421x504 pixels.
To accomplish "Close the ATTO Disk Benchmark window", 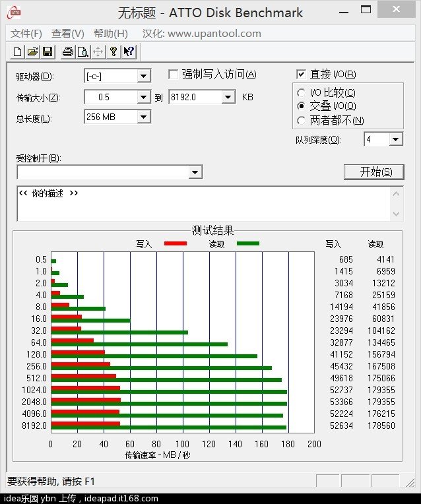I will click(396, 9).
